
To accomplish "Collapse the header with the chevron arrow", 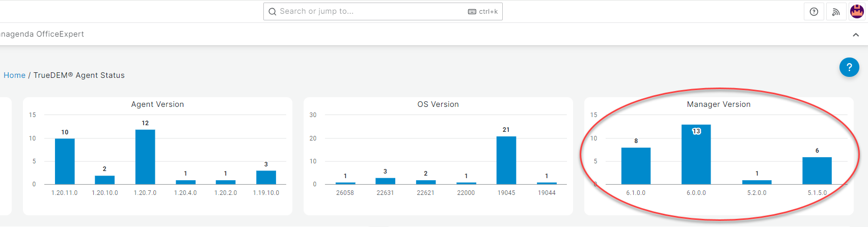I will 856,35.
